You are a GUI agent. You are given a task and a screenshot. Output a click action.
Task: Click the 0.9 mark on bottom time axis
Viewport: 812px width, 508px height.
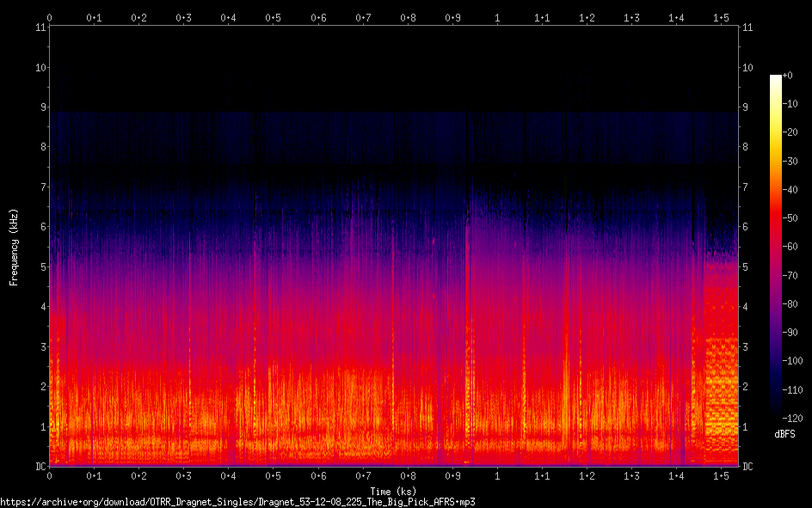(452, 475)
